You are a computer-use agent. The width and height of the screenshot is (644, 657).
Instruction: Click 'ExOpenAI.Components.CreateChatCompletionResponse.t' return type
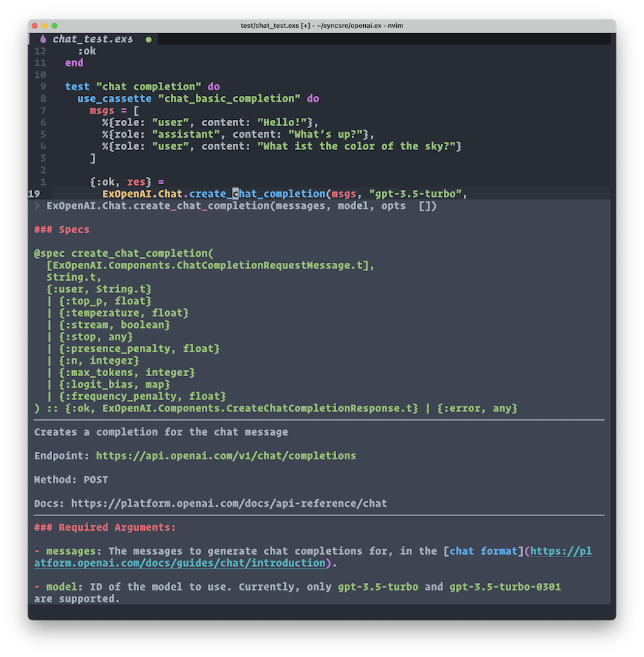257,408
